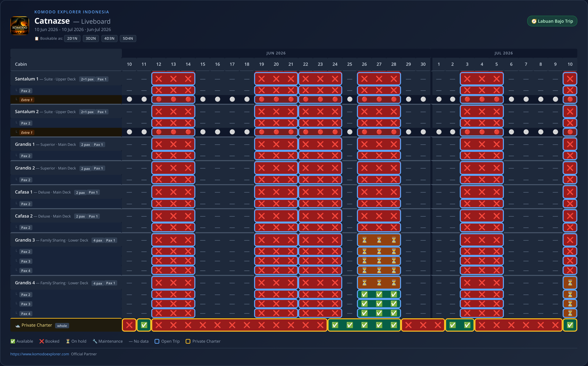Click the 'whole' tag in Private Charter row

62,326
